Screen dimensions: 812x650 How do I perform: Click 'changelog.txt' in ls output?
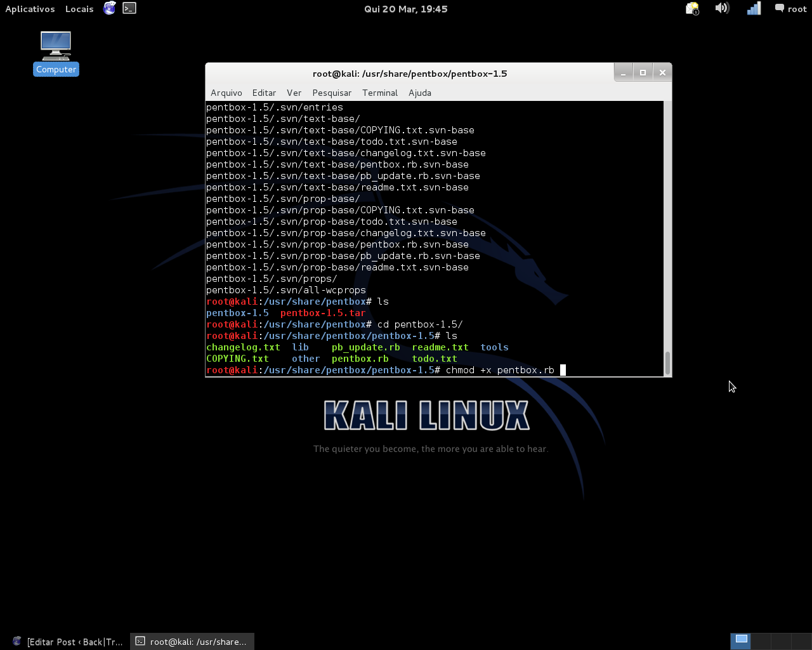tap(243, 347)
